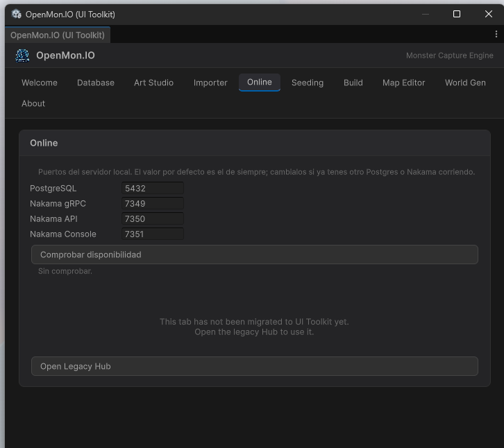504x448 pixels.
Task: Click the Unity window title bar icon
Action: pyautogui.click(x=17, y=14)
